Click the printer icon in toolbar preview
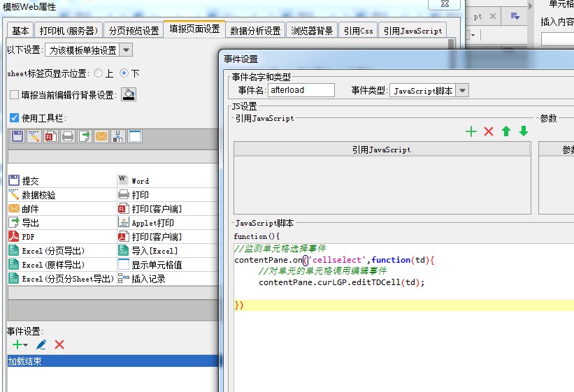This screenshot has height=392, width=574. coord(68,136)
